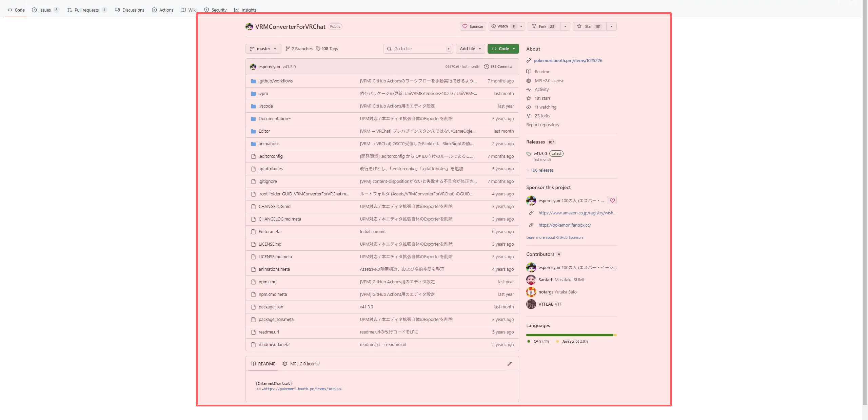
Task: Click the sponsor heart button beside esperecyan
Action: click(612, 201)
